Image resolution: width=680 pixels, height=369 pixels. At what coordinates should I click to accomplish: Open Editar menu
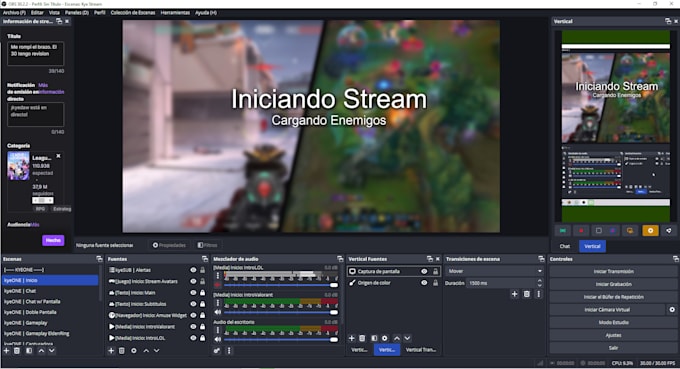tap(37, 13)
